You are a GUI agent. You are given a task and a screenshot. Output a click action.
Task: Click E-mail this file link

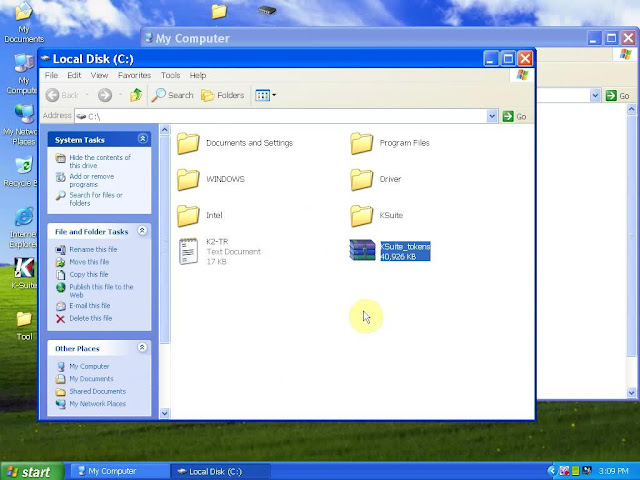click(89, 306)
